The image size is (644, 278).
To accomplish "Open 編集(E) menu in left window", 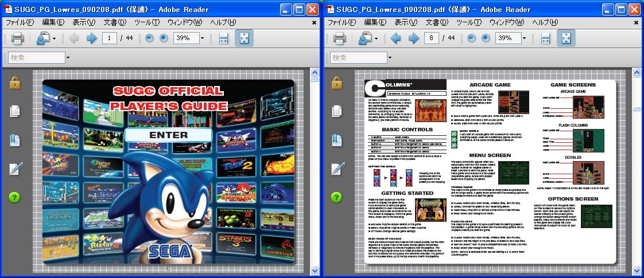I will tap(53, 22).
